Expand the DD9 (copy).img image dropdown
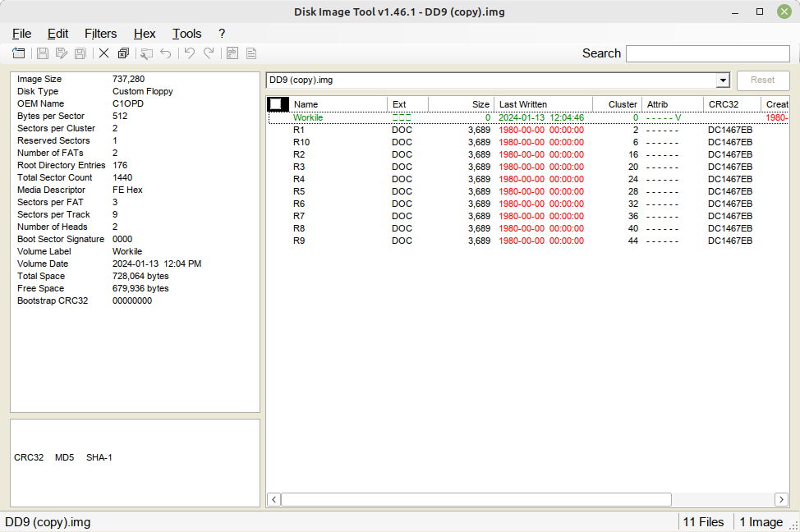 [723, 80]
